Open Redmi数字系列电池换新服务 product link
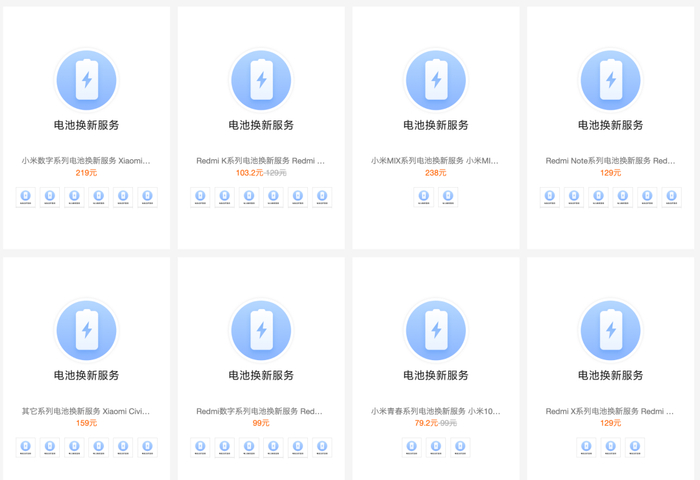The image size is (700, 480). tap(259, 411)
